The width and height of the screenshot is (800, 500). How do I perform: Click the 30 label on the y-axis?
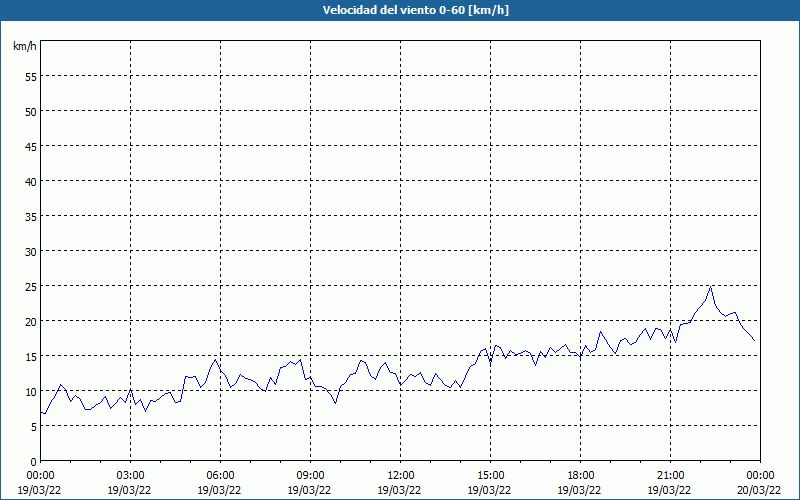pos(31,252)
